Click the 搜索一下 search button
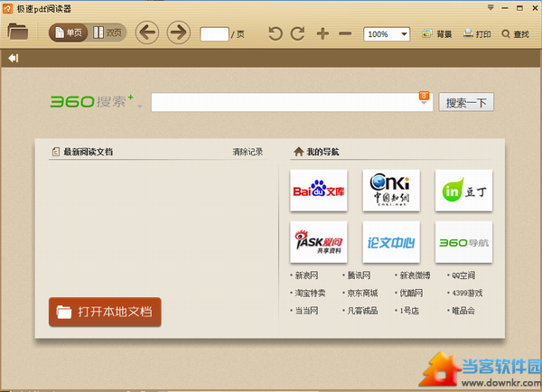The image size is (542, 392). coord(466,102)
